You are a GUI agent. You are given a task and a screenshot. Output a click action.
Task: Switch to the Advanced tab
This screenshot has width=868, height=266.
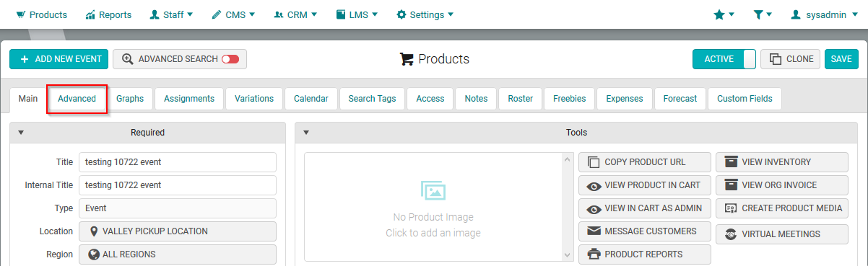click(x=77, y=99)
